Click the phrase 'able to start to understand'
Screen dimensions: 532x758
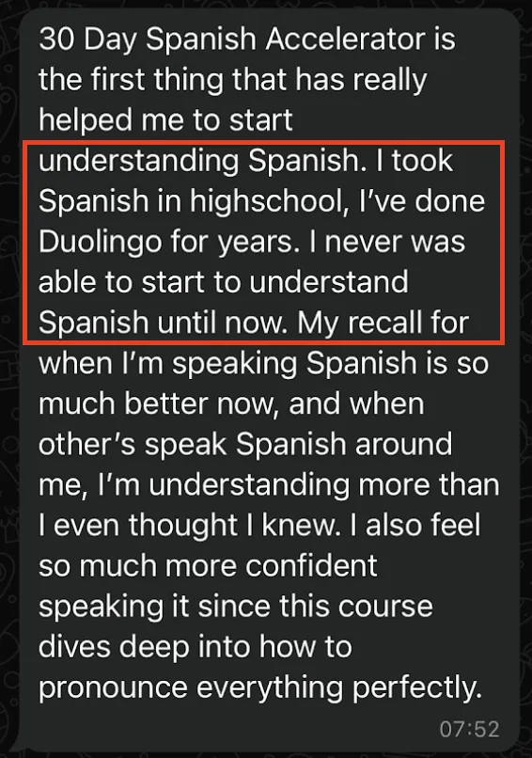tap(224, 282)
